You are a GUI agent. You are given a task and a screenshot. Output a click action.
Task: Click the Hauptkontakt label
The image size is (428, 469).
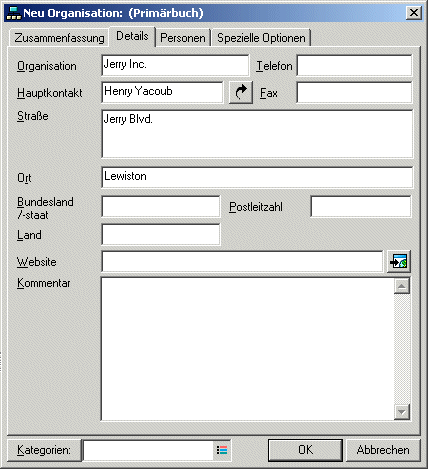(50, 93)
